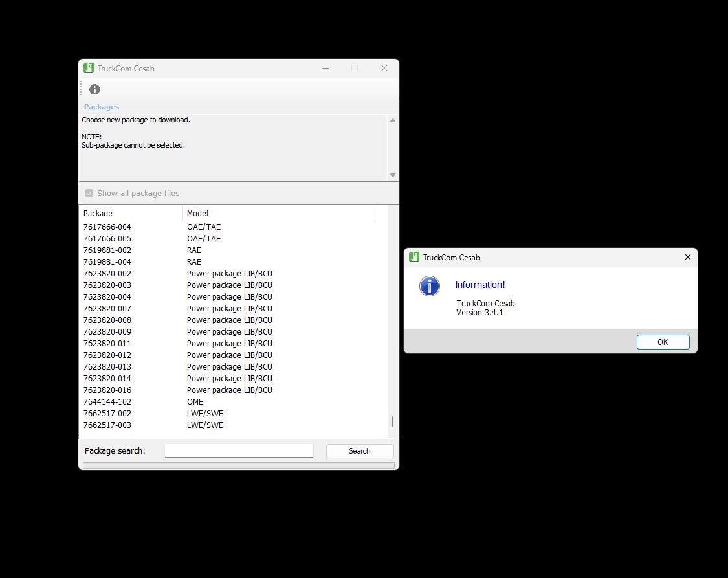The image size is (728, 578).
Task: Select package 7617666-004
Action: click(107, 227)
